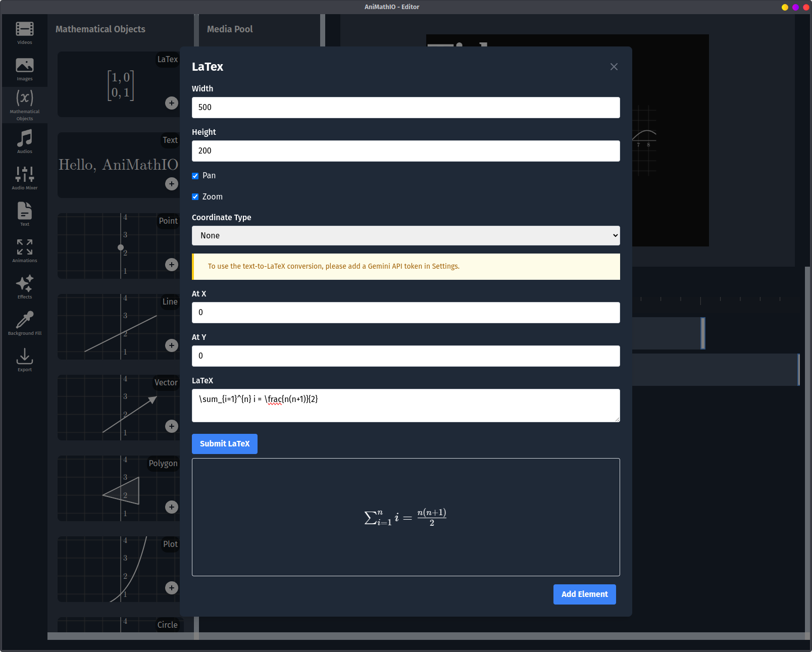Select Mathematical Objects sidebar icon
Viewport: 812px width, 652px height.
(25, 105)
